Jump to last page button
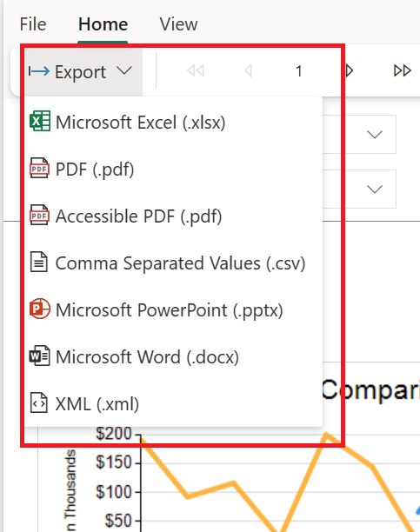This screenshot has width=420, height=532. pyautogui.click(x=403, y=71)
